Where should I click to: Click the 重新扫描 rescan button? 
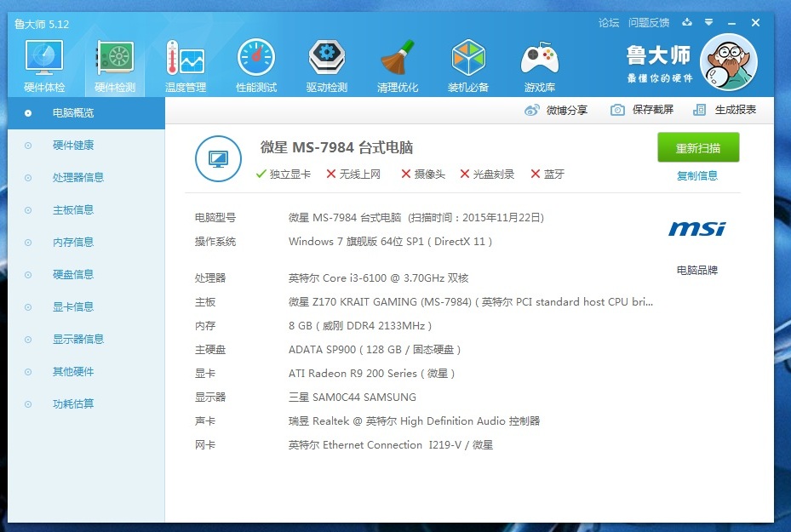click(x=698, y=148)
